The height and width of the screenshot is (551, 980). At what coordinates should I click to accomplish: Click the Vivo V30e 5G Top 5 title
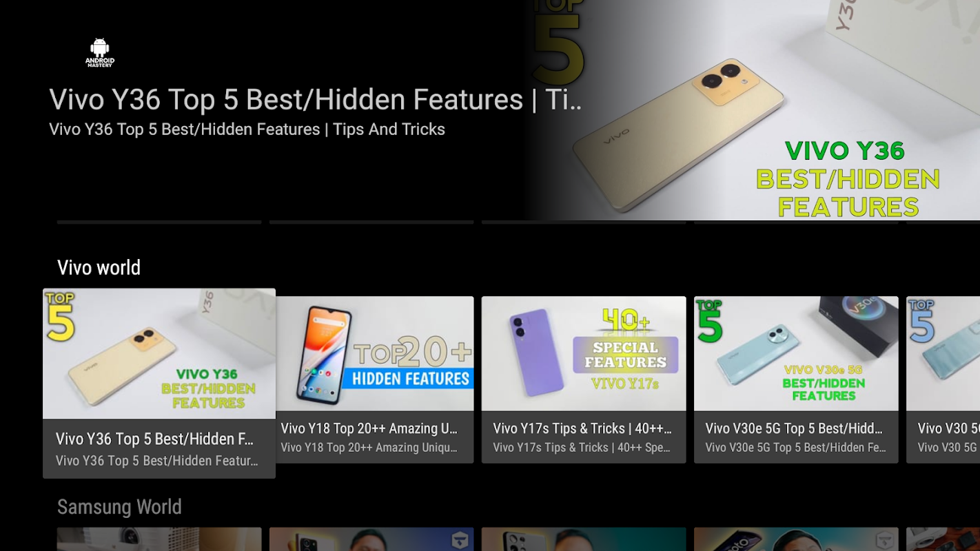(794, 428)
